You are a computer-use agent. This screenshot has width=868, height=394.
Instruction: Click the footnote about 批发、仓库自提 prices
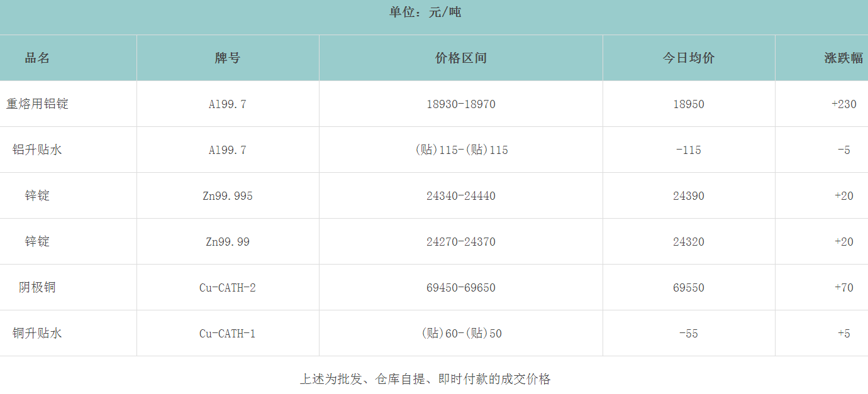pos(425,379)
